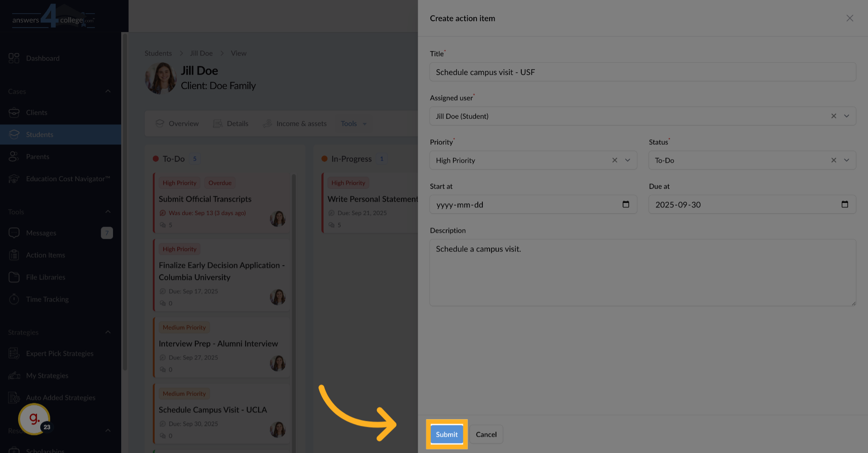The height and width of the screenshot is (453, 868).
Task: Submit the new action item
Action: pyautogui.click(x=446, y=434)
